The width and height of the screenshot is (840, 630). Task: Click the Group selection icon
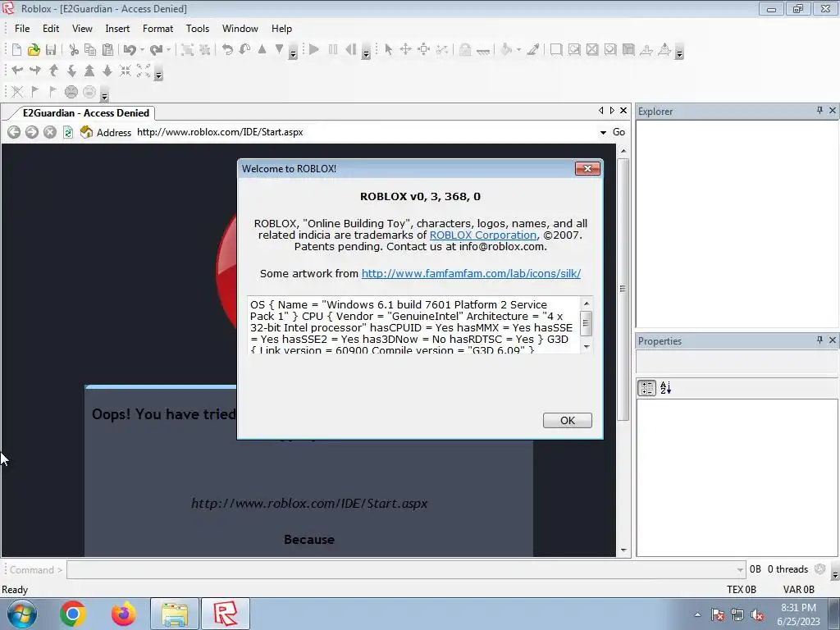187,50
